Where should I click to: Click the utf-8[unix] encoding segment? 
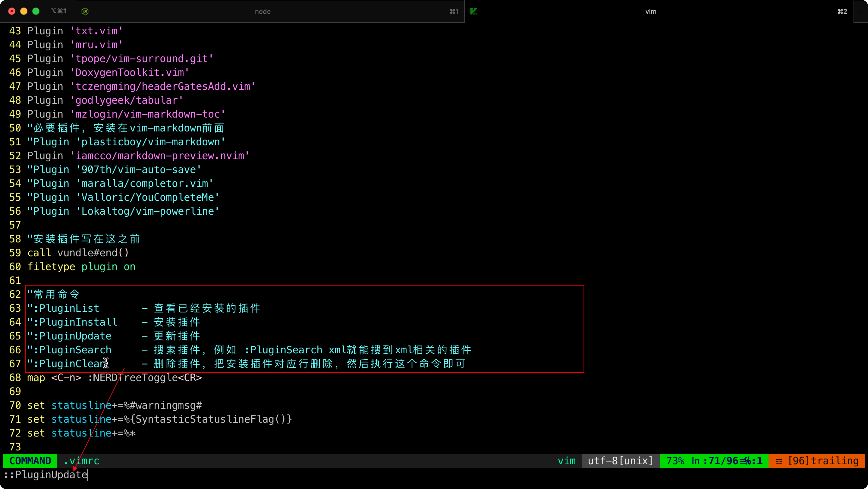620,461
